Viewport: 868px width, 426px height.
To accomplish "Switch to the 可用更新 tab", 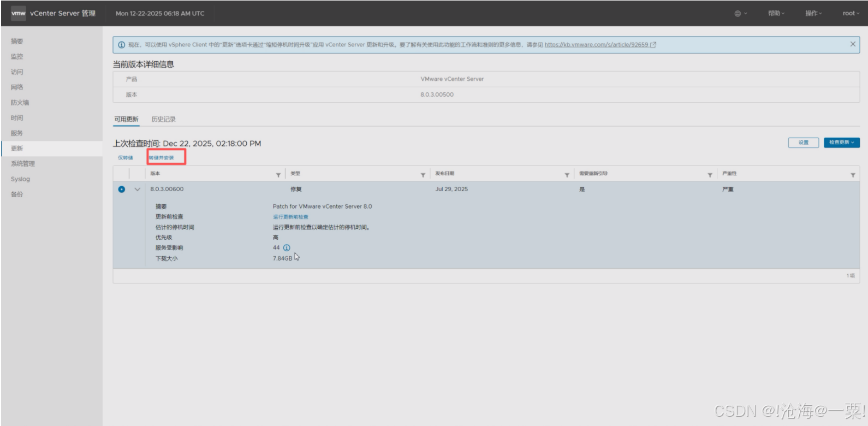I will coord(126,119).
